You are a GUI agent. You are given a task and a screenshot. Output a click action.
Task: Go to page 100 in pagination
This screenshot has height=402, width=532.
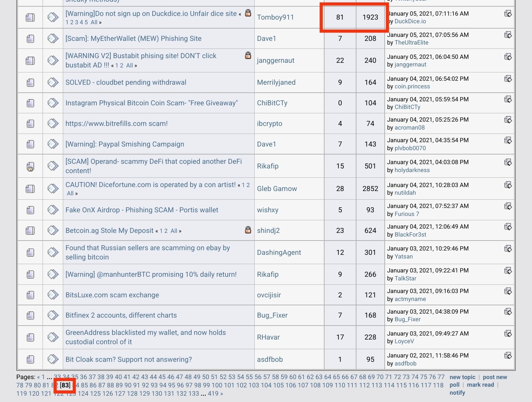[217, 385]
